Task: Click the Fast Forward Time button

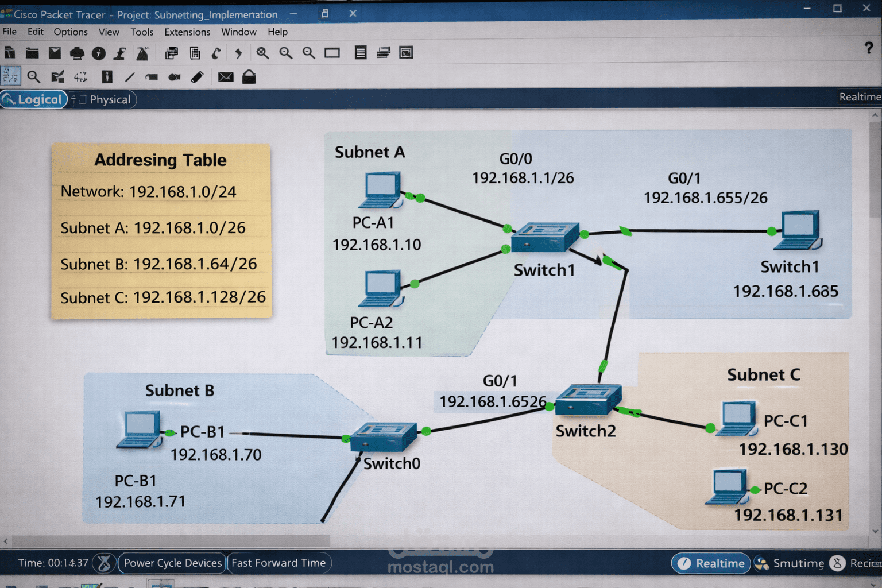Action: pyautogui.click(x=279, y=563)
